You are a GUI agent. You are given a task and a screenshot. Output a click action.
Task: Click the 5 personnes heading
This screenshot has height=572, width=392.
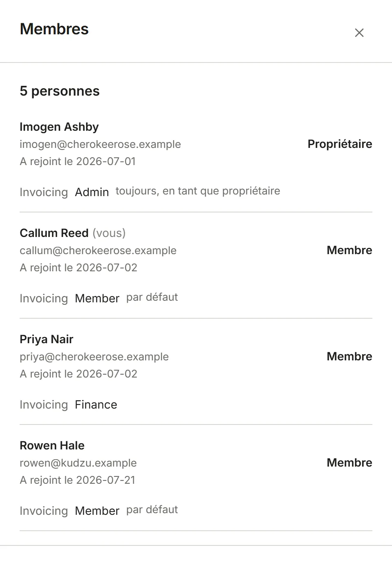click(x=60, y=91)
